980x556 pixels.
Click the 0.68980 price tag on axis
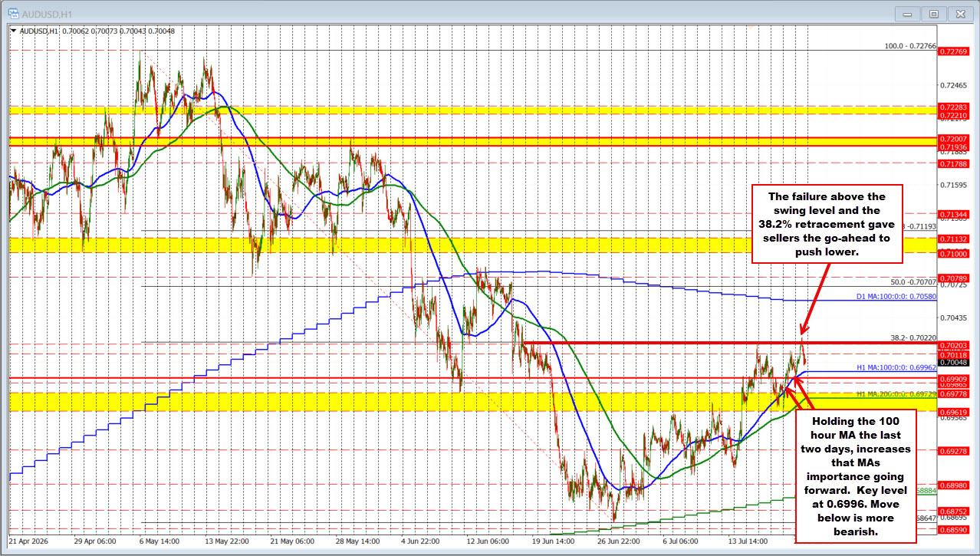(955, 485)
